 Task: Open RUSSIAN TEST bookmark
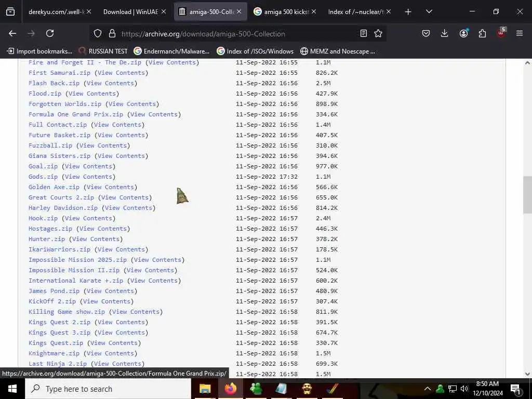pyautogui.click(x=103, y=51)
